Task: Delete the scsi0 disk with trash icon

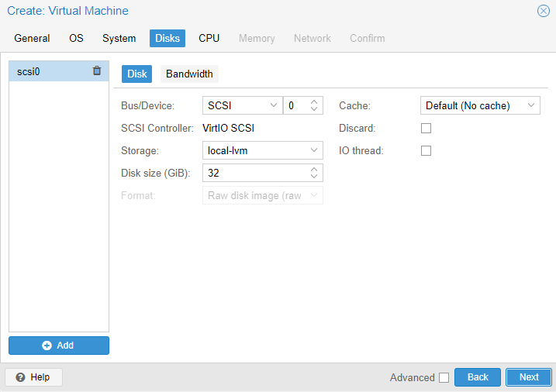Action: coord(97,70)
